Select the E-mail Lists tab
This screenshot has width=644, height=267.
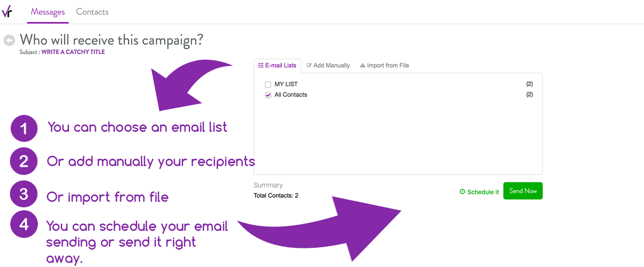tap(281, 65)
